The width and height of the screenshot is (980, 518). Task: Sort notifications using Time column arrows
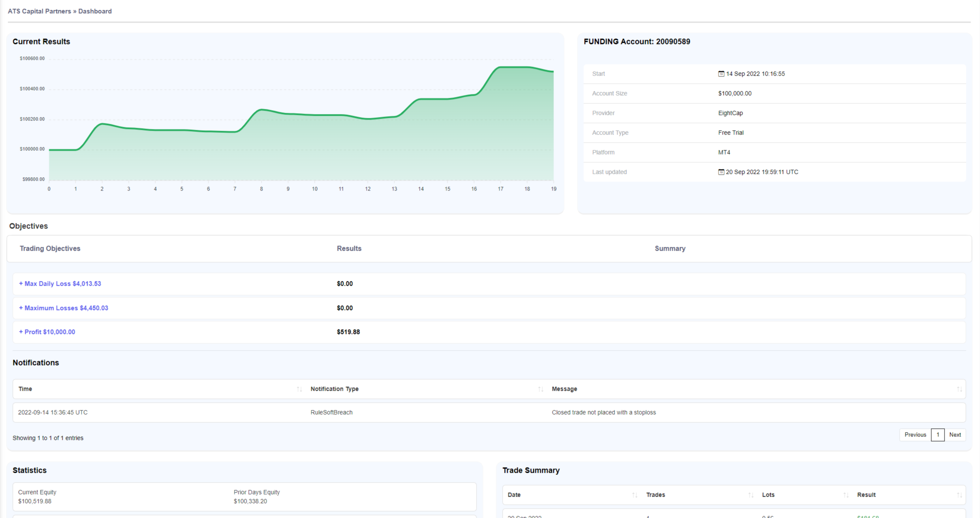tap(299, 389)
